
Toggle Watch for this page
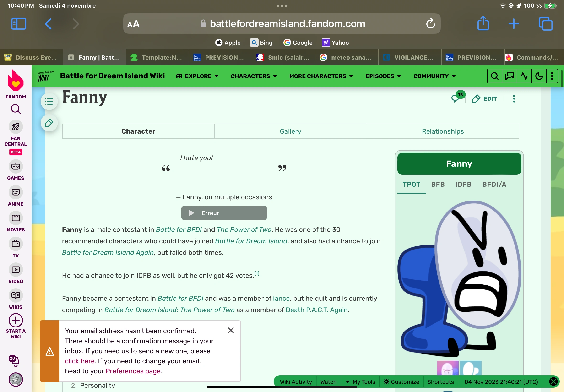tap(328, 382)
